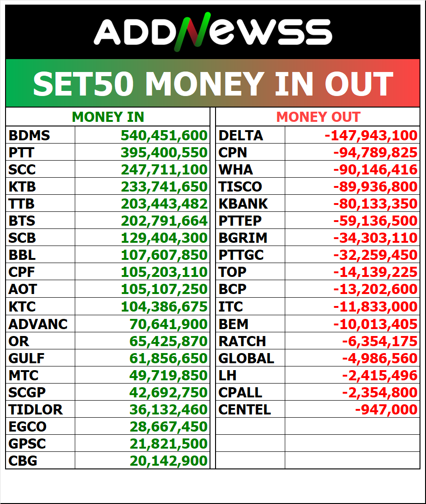Click the TIDLOR stock symbol
The width and height of the screenshot is (426, 504).
[35, 409]
